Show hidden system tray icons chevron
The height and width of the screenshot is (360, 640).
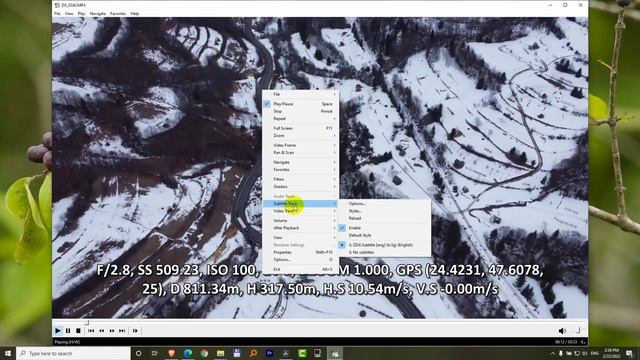pos(553,353)
